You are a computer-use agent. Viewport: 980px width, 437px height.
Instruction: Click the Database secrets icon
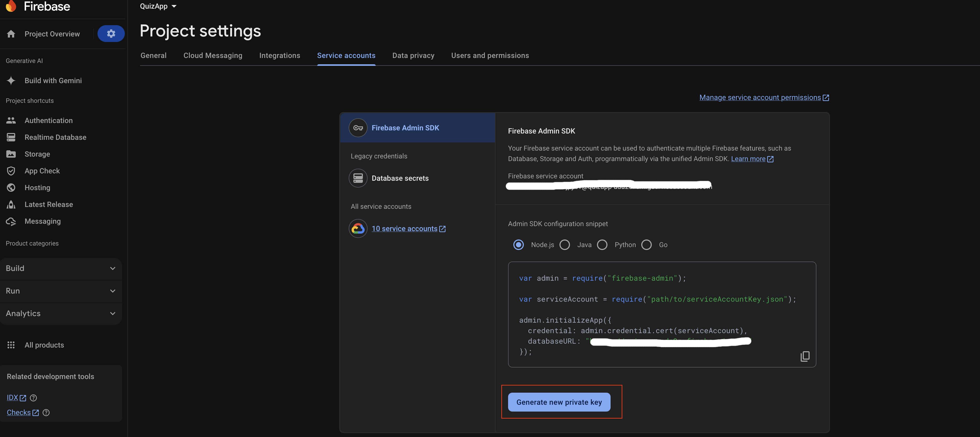tap(358, 178)
